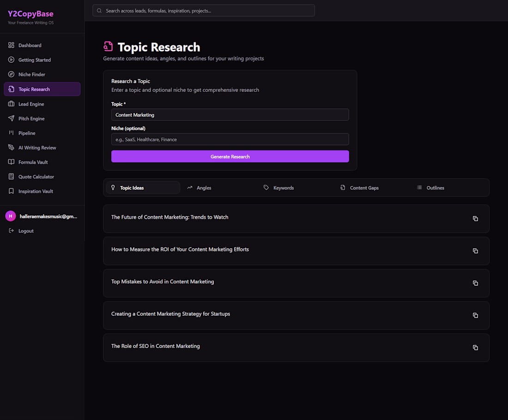Open the Content Gaps tab

coord(364,188)
